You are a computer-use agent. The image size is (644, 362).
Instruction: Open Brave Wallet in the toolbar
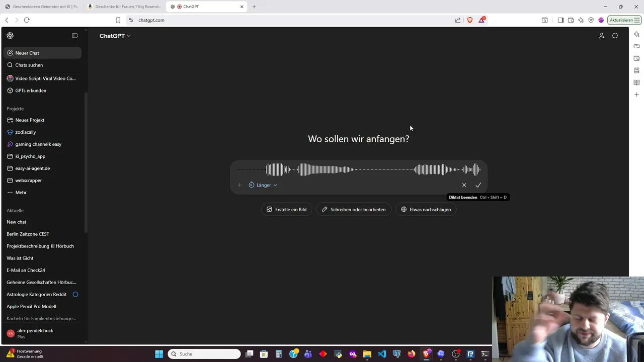click(571, 20)
